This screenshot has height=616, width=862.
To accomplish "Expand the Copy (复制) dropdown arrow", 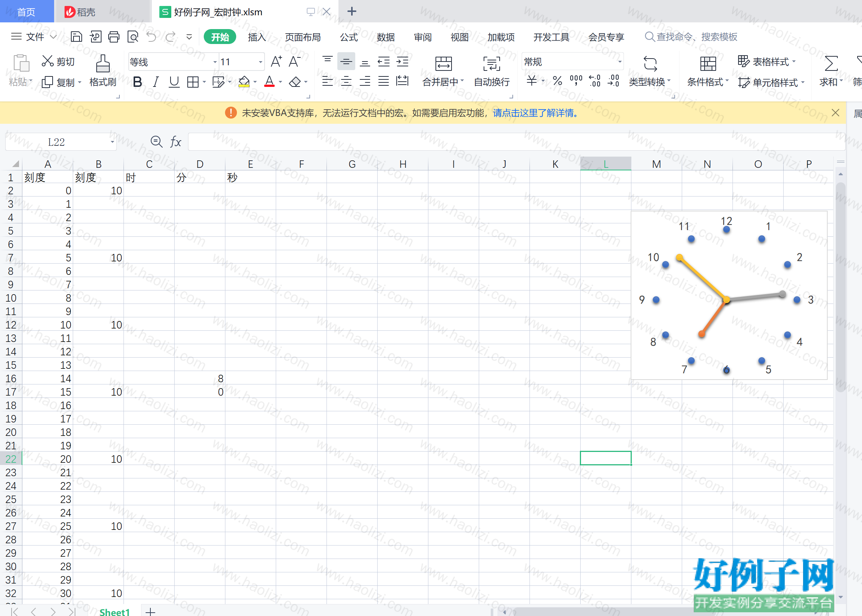I will [x=80, y=82].
